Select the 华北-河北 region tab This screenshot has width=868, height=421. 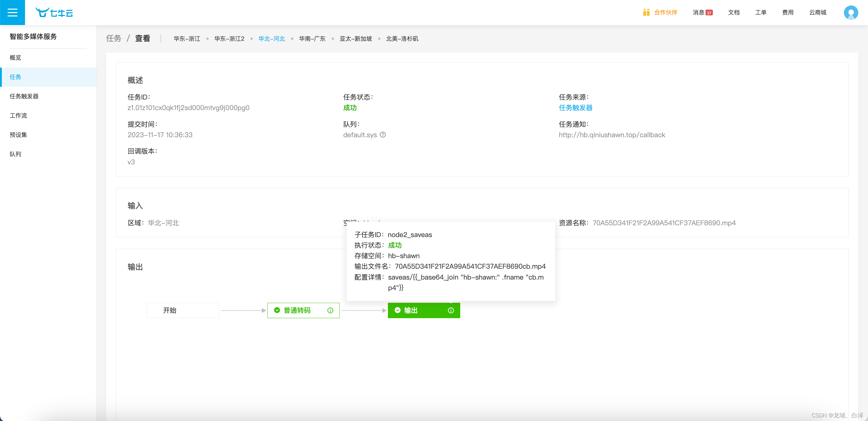point(272,39)
